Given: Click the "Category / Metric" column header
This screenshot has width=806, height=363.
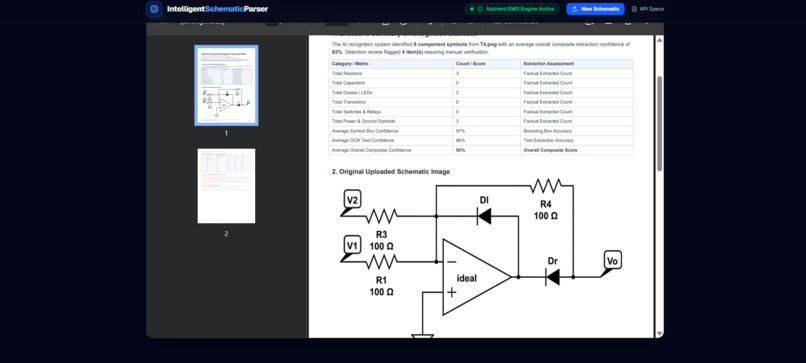Looking at the screenshot, I should point(391,64).
